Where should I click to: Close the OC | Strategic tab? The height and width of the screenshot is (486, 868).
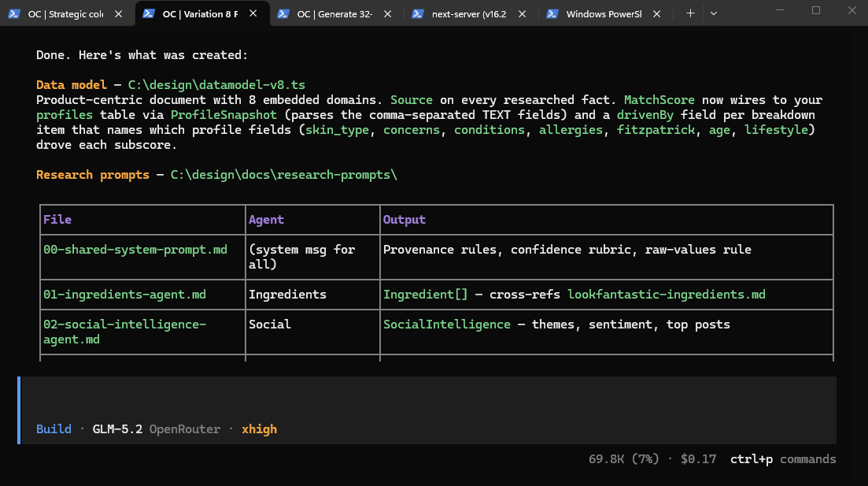coord(119,14)
